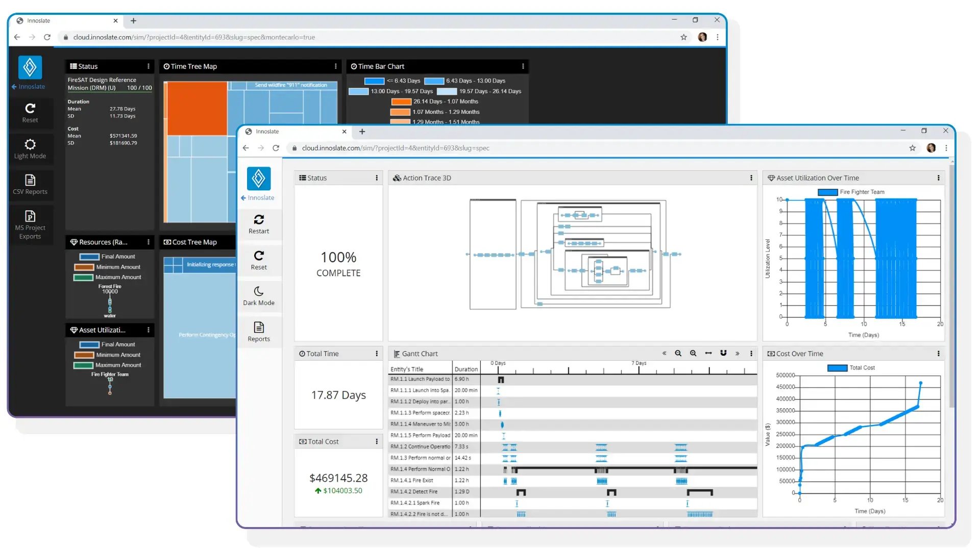Select Gantt row RM.1.1.2 Deploy into par...
This screenshot has width=980, height=551.
click(x=573, y=402)
